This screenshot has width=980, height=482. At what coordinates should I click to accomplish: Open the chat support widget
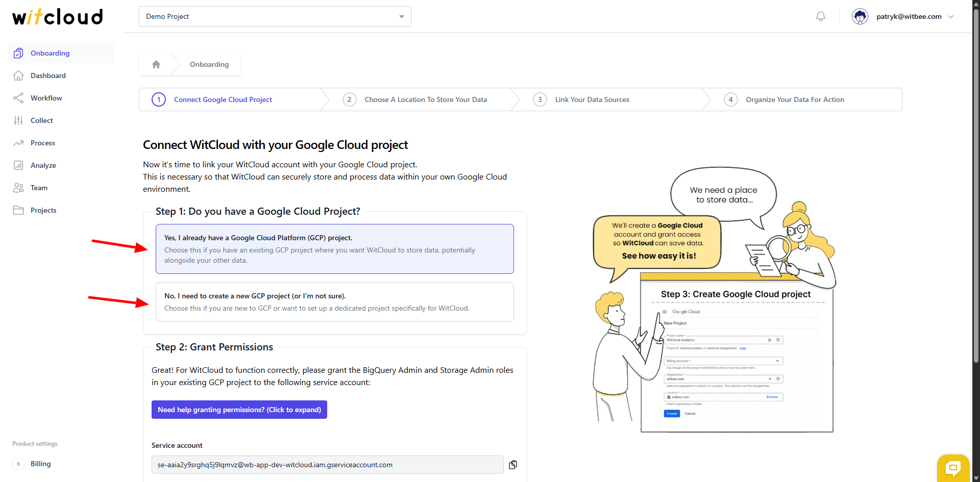pos(953,468)
